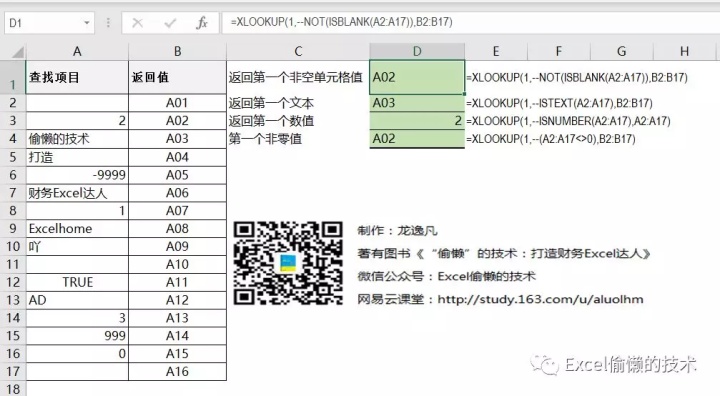The height and width of the screenshot is (396, 720).
Task: Click cell A7 财务Excel达人
Action: pos(77,192)
